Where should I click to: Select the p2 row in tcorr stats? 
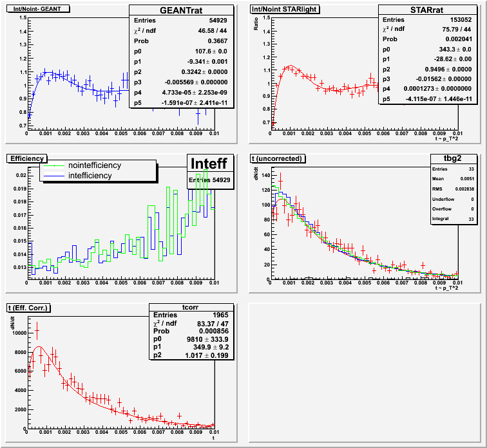189,355
